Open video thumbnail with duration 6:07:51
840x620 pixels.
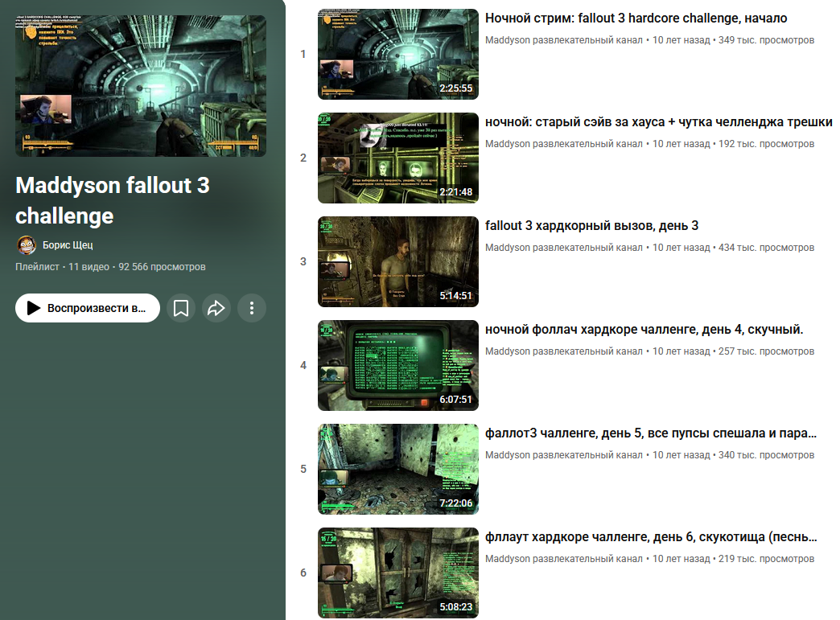click(x=398, y=366)
